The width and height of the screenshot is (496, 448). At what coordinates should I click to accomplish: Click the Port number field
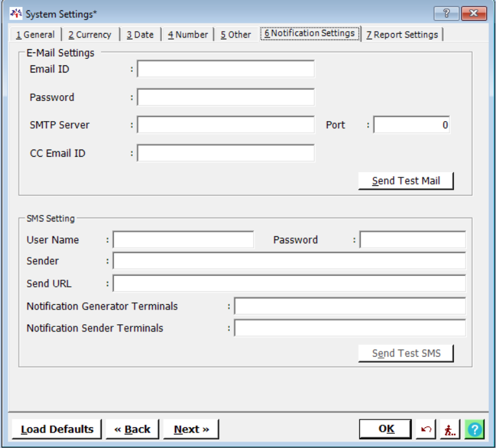click(411, 125)
